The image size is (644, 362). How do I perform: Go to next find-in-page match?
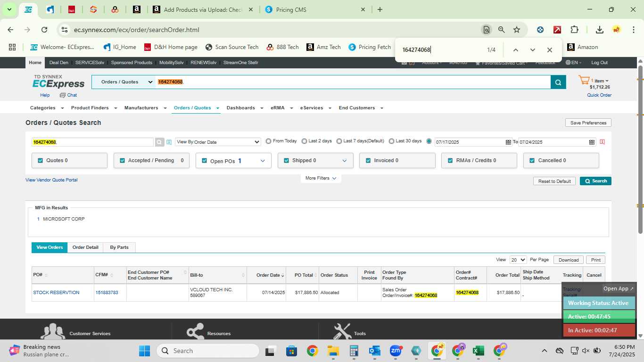click(532, 50)
